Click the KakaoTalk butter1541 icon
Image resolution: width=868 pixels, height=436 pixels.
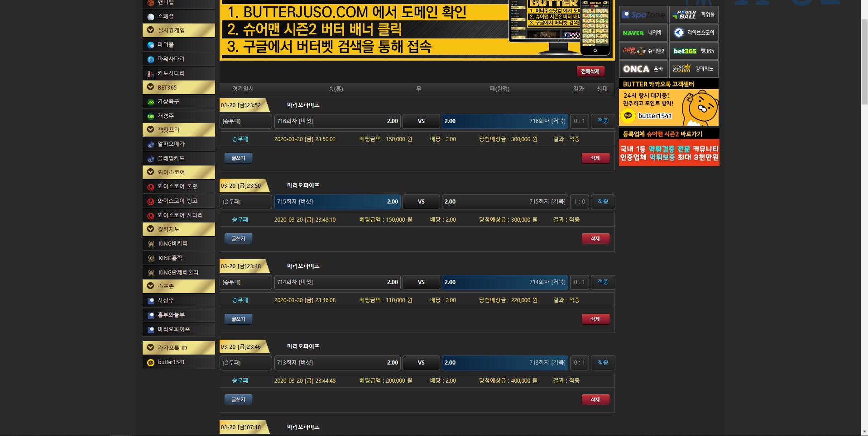151,362
